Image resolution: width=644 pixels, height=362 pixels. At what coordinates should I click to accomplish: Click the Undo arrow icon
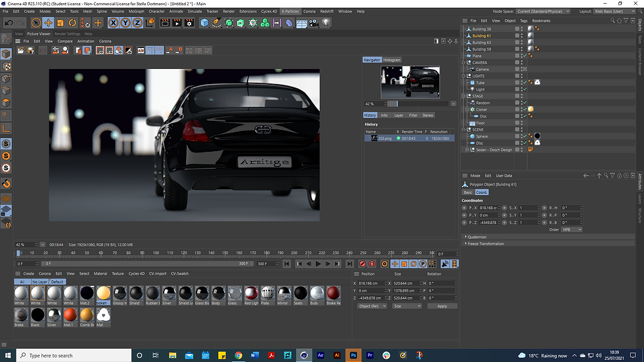click(x=9, y=23)
